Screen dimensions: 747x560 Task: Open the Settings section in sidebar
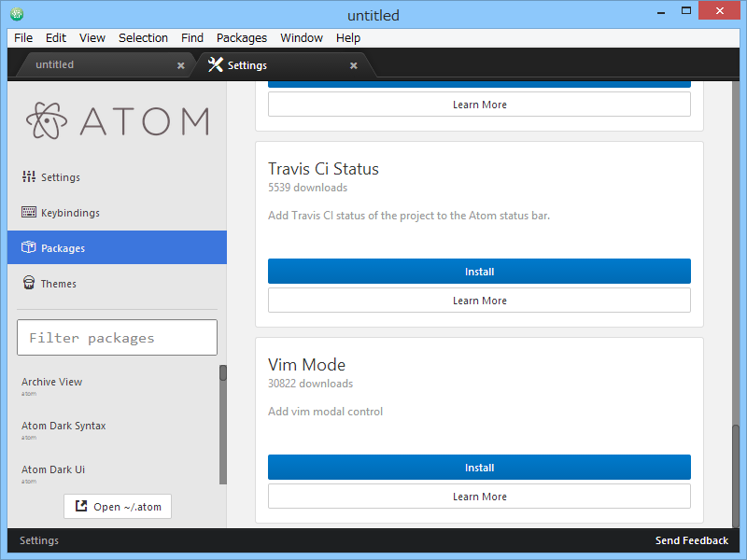pyautogui.click(x=118, y=177)
